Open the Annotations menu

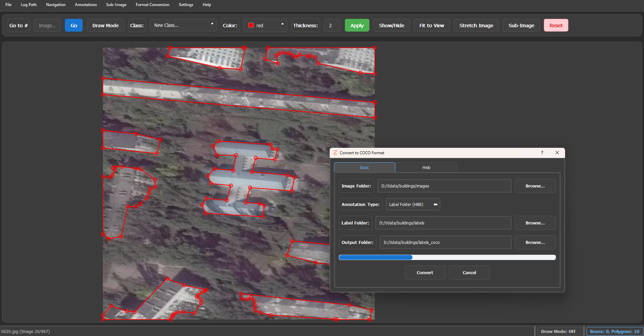coord(86,5)
